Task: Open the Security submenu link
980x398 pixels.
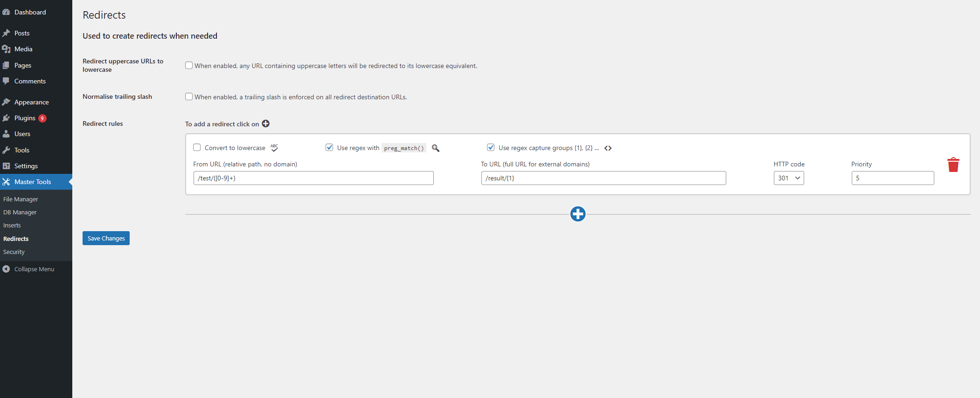Action: point(14,252)
